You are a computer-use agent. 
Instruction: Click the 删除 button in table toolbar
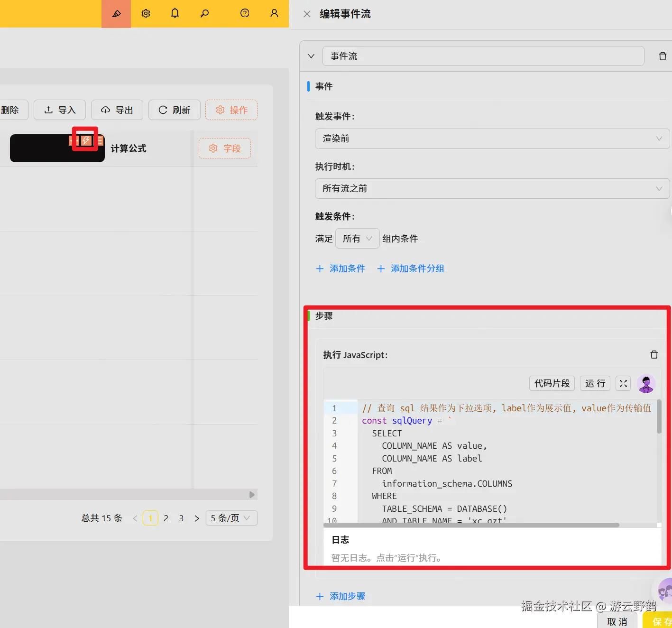13,110
